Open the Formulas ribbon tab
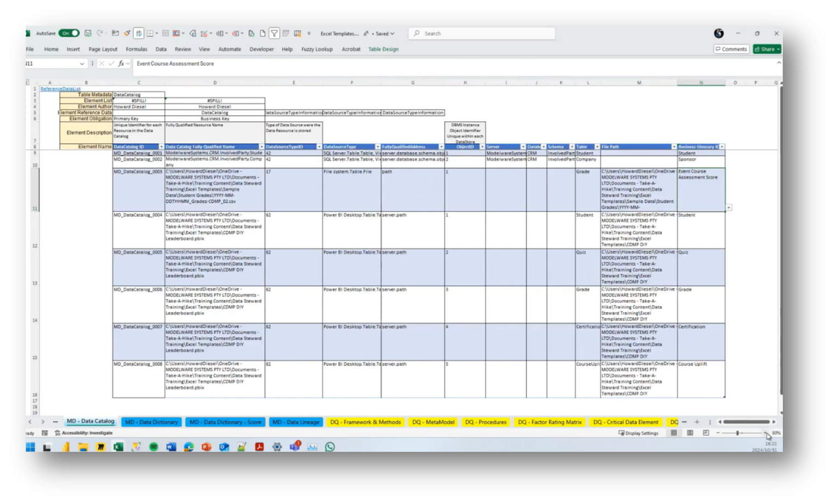 click(136, 49)
